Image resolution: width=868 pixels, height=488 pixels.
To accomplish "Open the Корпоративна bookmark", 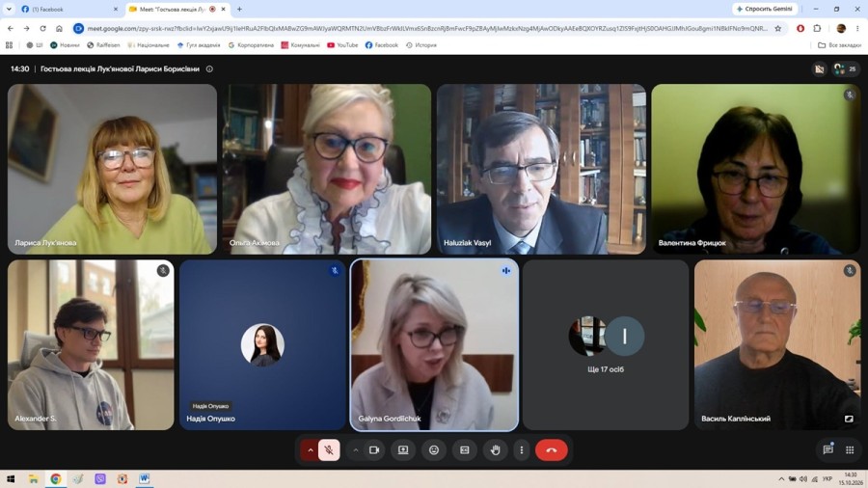I will 251,45.
